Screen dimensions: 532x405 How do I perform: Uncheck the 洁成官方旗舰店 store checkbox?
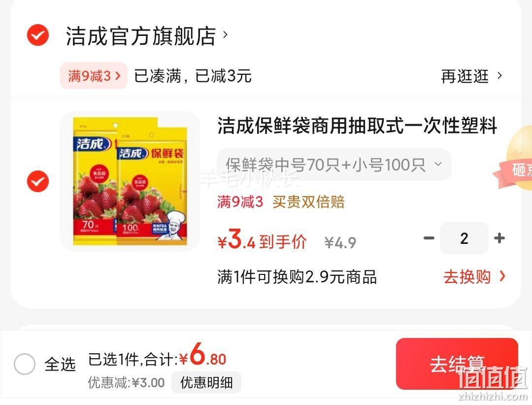tap(38, 35)
